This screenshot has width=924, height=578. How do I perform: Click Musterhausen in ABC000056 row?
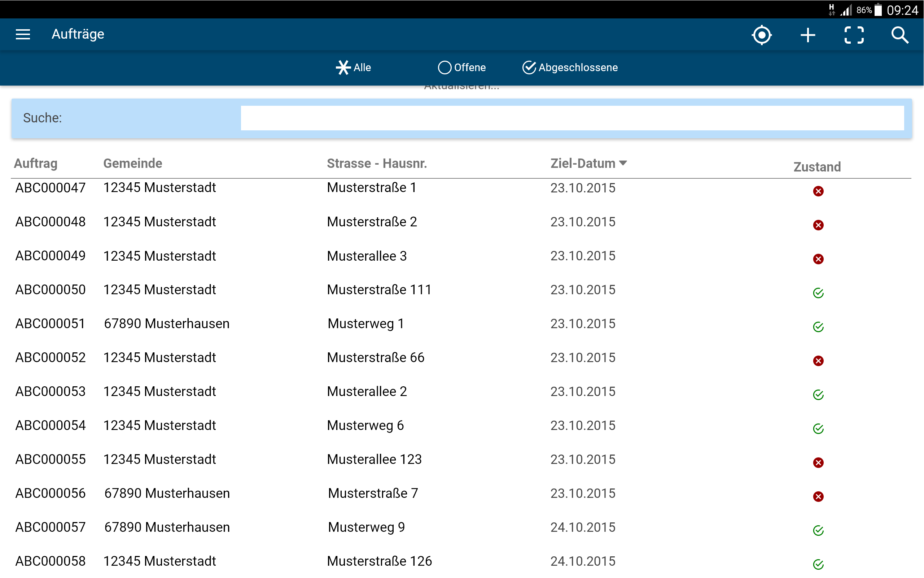[188, 494]
